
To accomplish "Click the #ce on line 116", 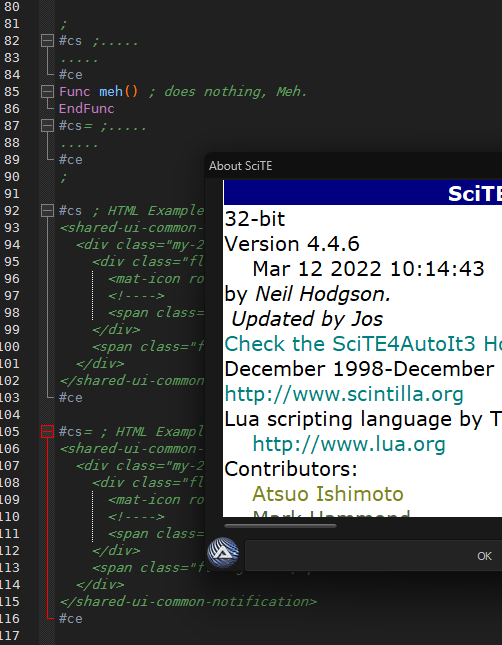I will tap(71, 618).
